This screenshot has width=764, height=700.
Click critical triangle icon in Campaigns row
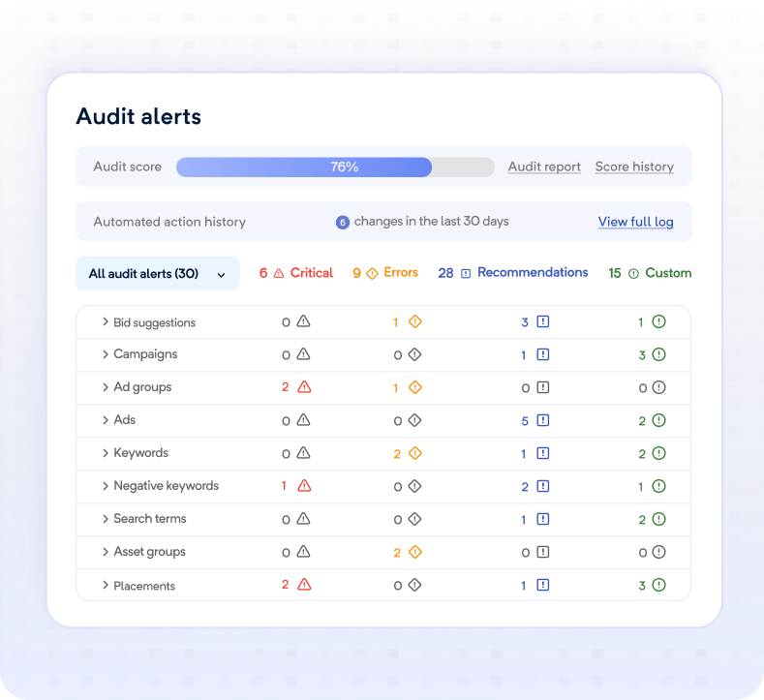(303, 354)
